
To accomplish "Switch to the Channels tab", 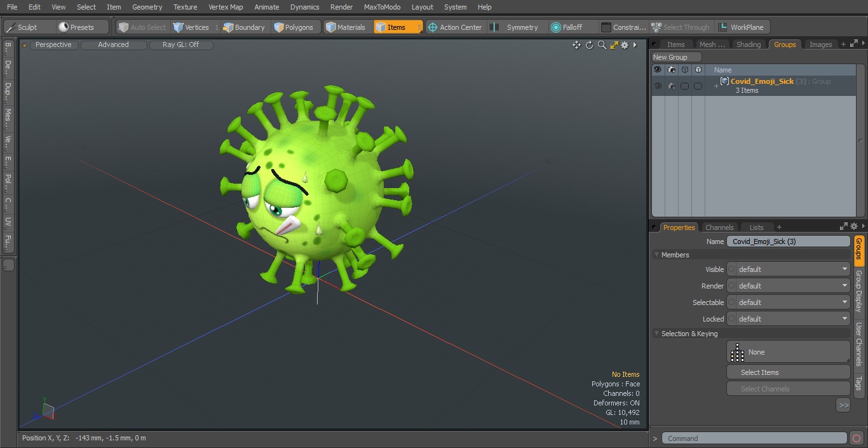I will coord(719,227).
